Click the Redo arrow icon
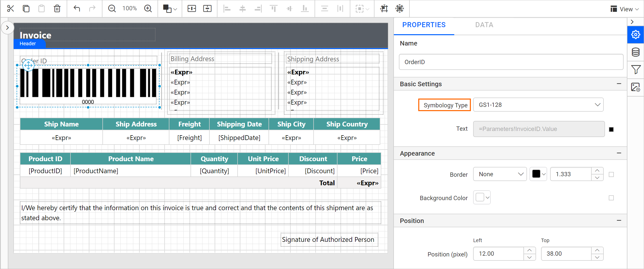644x269 pixels. pyautogui.click(x=92, y=9)
